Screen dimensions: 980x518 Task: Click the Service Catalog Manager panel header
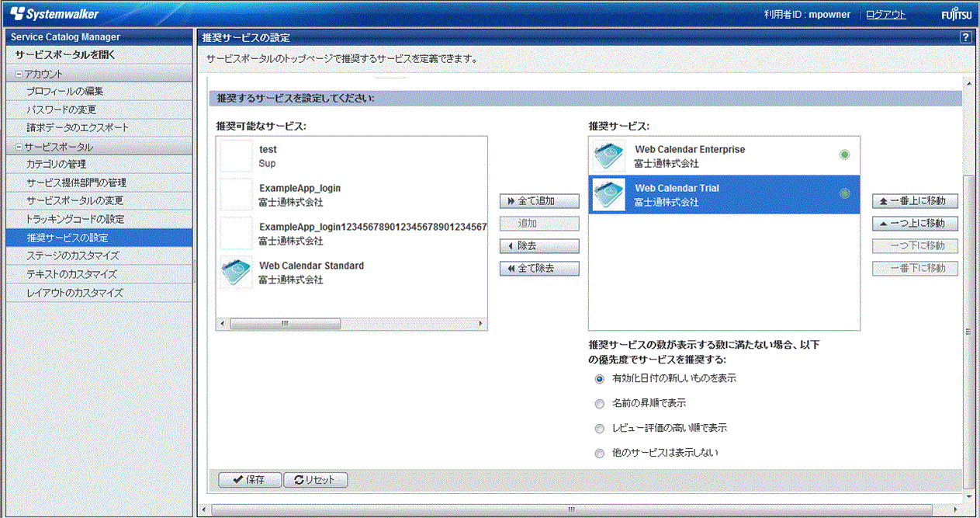(x=99, y=37)
